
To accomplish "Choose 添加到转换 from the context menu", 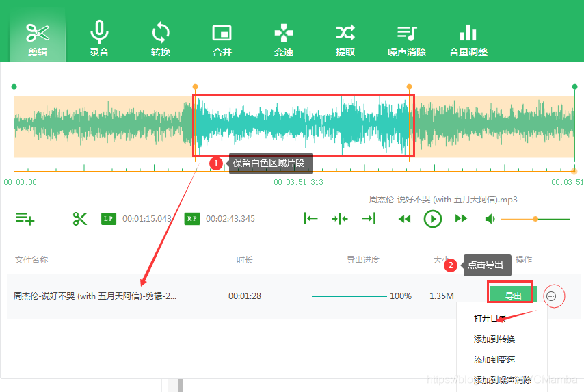I will coord(494,339).
